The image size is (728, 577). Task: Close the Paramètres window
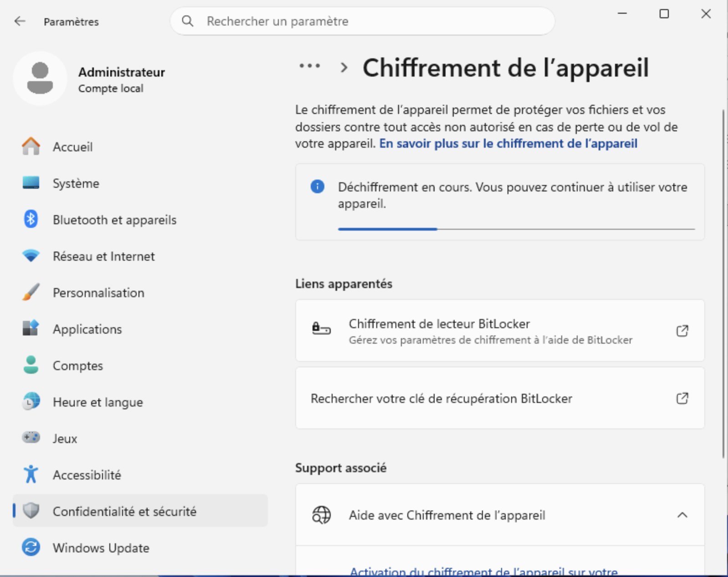pyautogui.click(x=706, y=14)
